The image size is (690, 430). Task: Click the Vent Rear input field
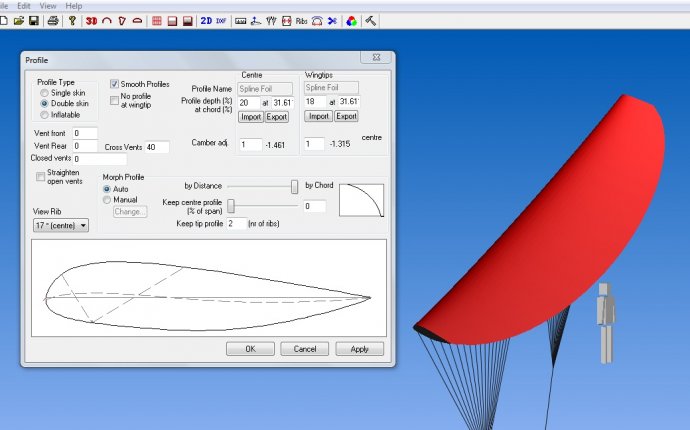pyautogui.click(x=85, y=146)
